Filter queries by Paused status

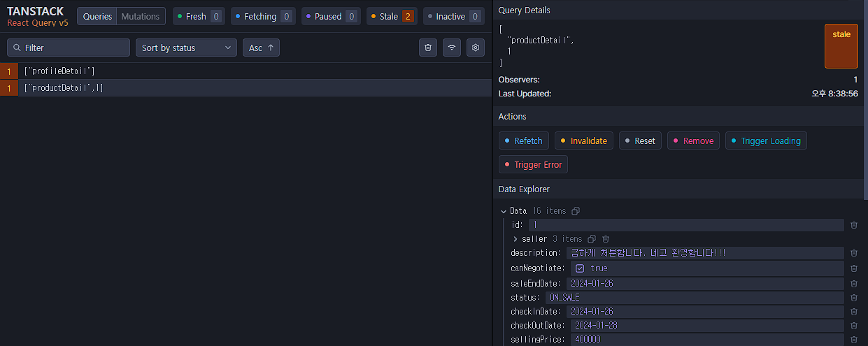(332, 16)
